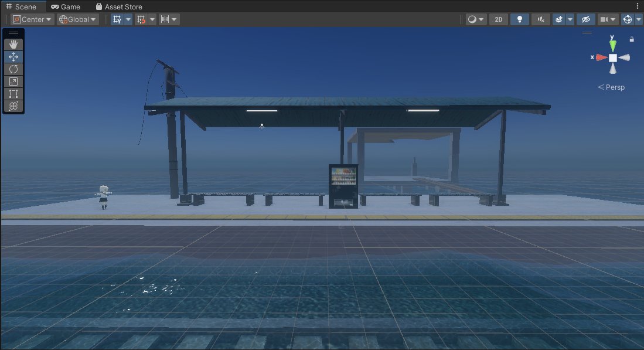The image size is (644, 350).
Task: Select the Rotate tool
Action: (x=13, y=69)
